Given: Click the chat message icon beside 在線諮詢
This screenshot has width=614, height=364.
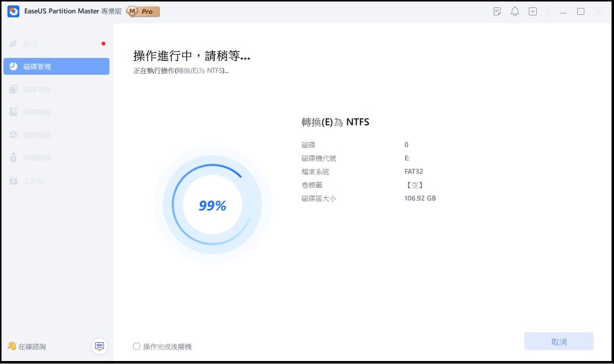Looking at the screenshot, I should tap(100, 346).
